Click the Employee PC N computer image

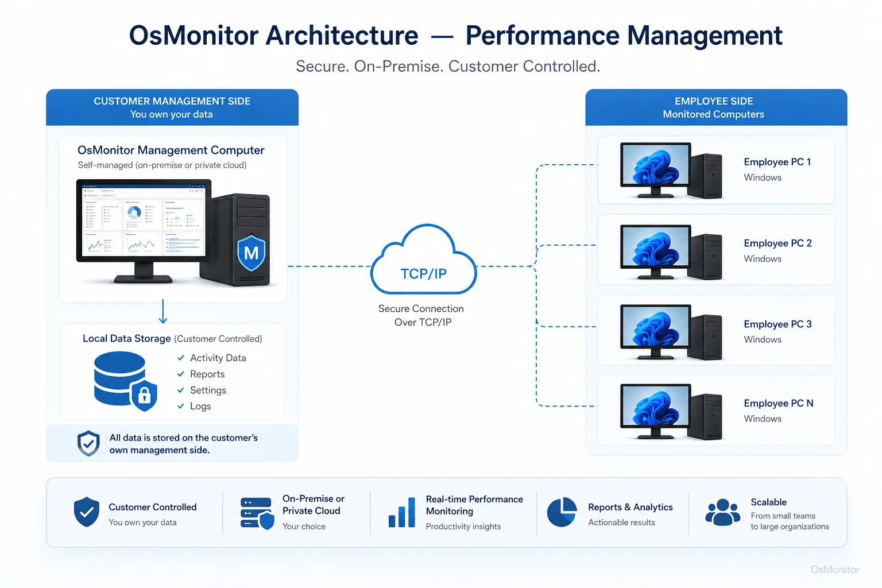pos(671,412)
